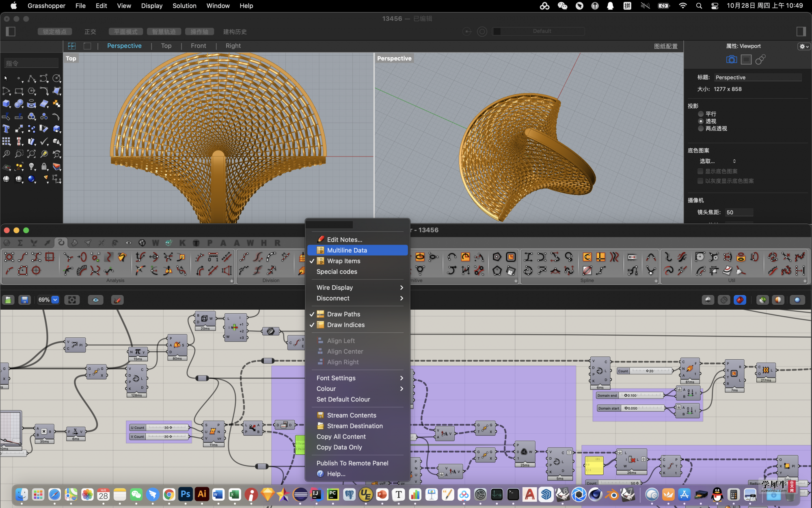Click the Shaded preview red cube icon
This screenshot has width=812, height=508.
740,300
